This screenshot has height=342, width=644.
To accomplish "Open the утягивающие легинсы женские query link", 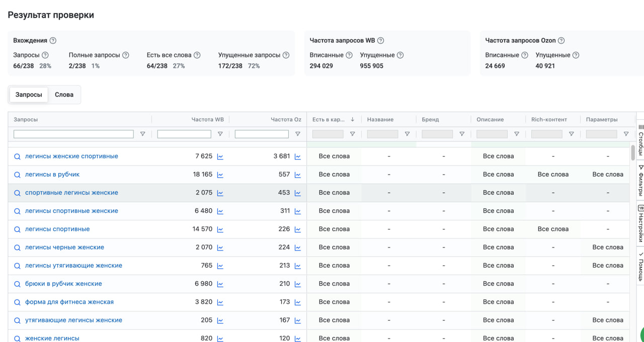I will point(73,320).
